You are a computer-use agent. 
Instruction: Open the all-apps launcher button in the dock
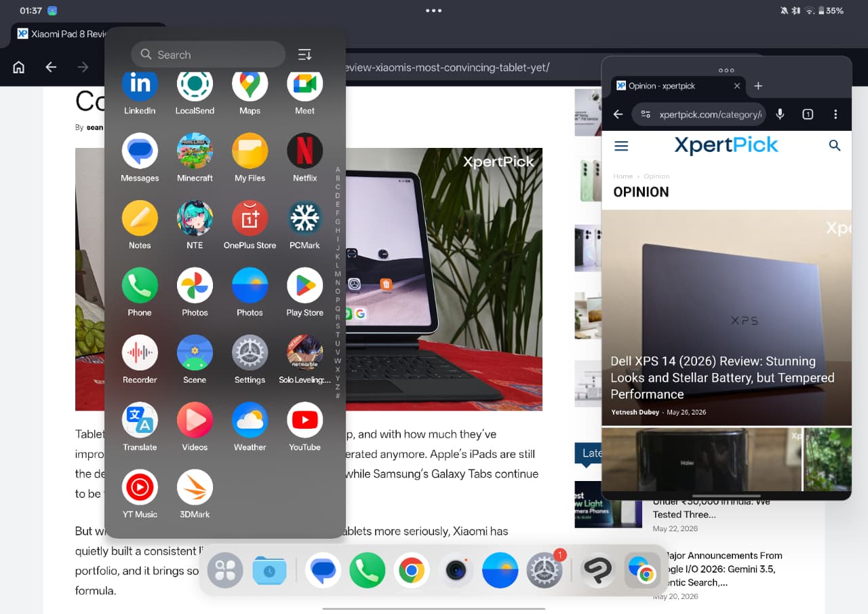225,570
